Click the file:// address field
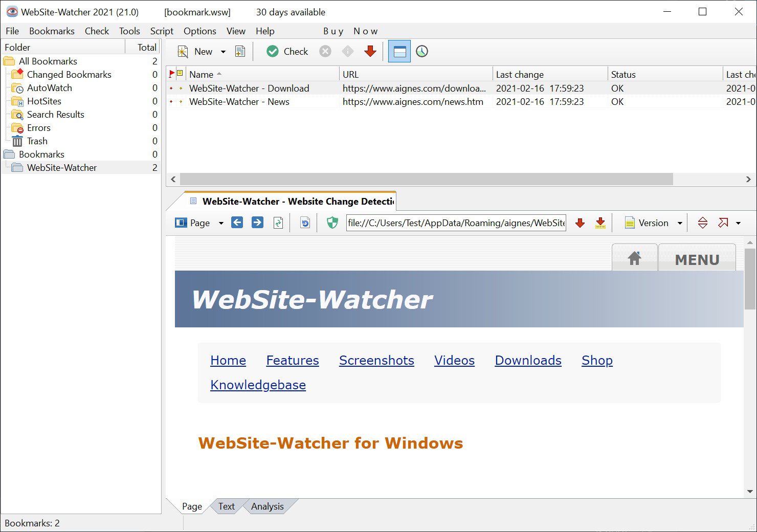The height and width of the screenshot is (532, 757). 456,223
